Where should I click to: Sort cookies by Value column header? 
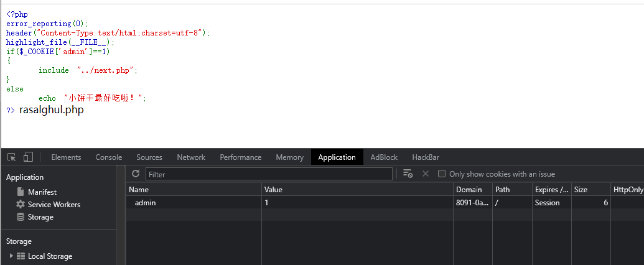tap(357, 189)
